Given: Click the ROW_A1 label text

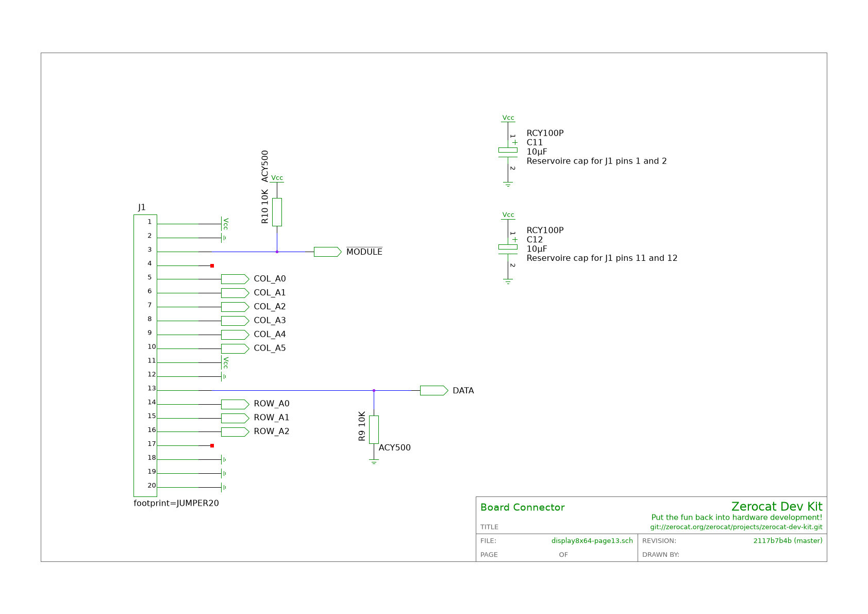Looking at the screenshot, I should coord(272,418).
